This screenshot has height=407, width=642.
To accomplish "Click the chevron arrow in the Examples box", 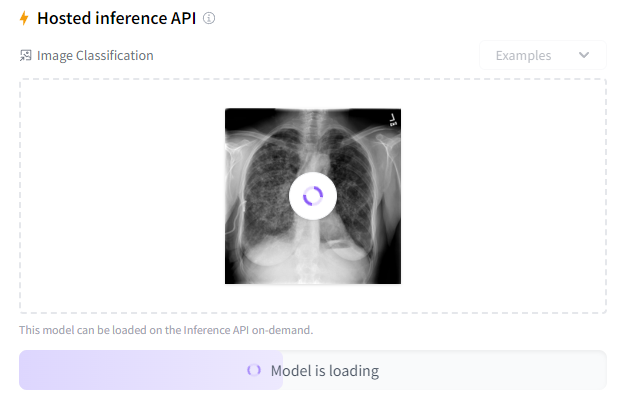I will click(x=584, y=55).
